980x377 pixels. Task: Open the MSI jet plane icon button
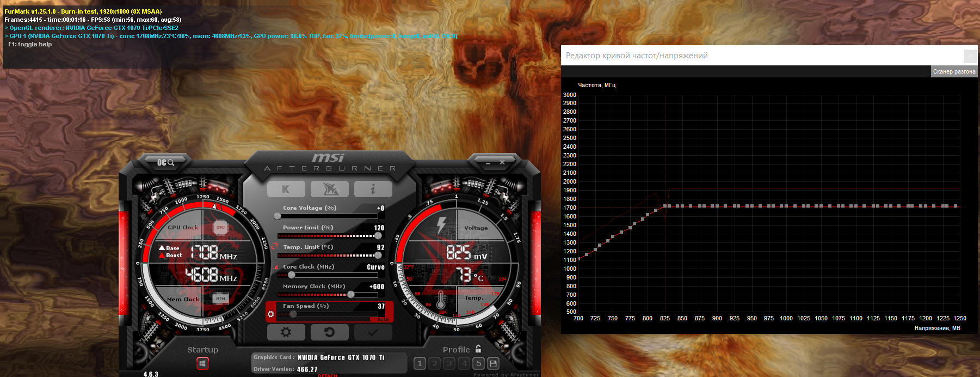click(330, 189)
